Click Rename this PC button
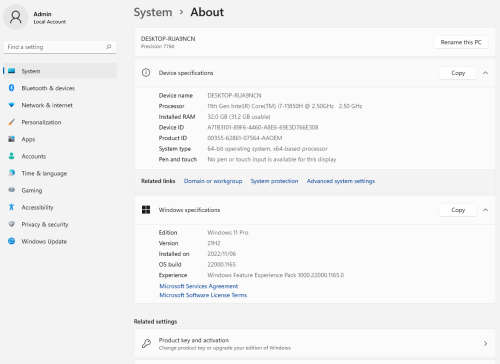The width and height of the screenshot is (500, 364). (x=461, y=42)
